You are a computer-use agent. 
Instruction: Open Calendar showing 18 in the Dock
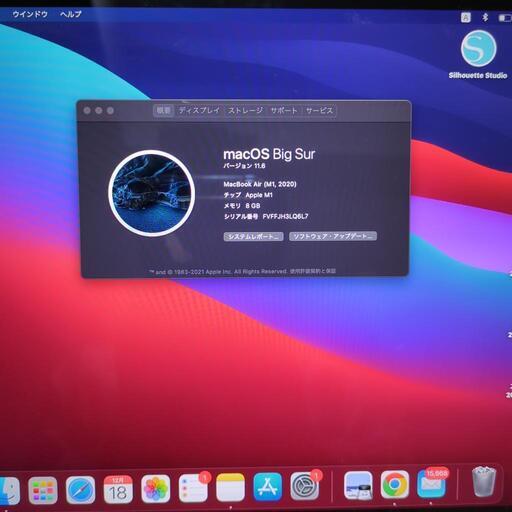(x=118, y=490)
